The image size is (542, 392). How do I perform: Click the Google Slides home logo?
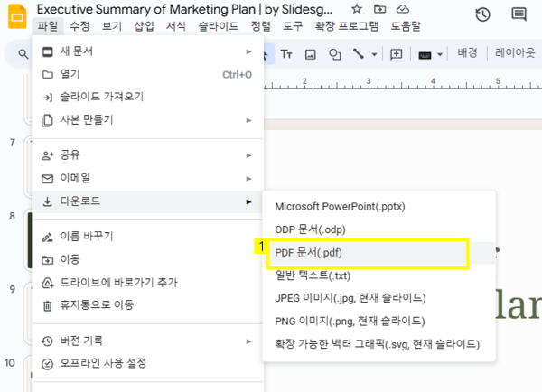pos(15,16)
